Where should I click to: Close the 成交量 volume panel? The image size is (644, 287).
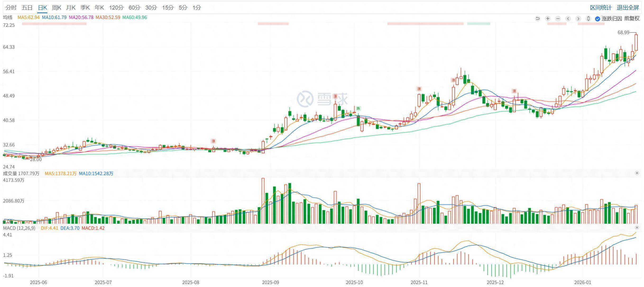click(637, 173)
